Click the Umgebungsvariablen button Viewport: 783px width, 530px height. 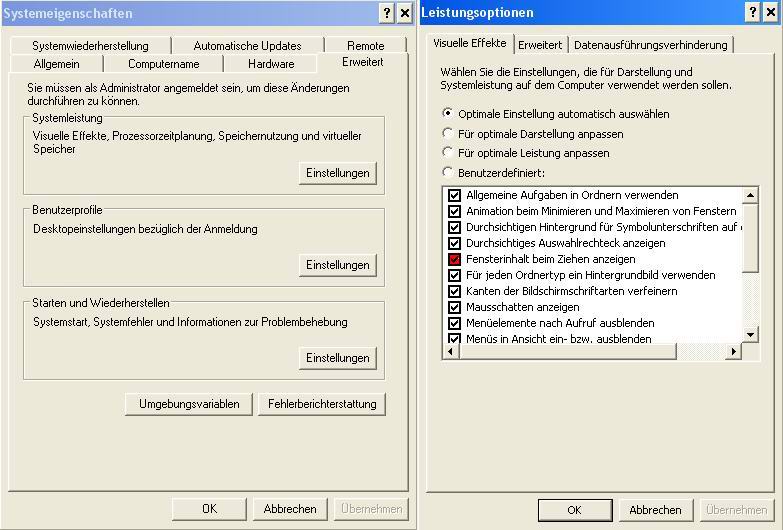coord(189,404)
